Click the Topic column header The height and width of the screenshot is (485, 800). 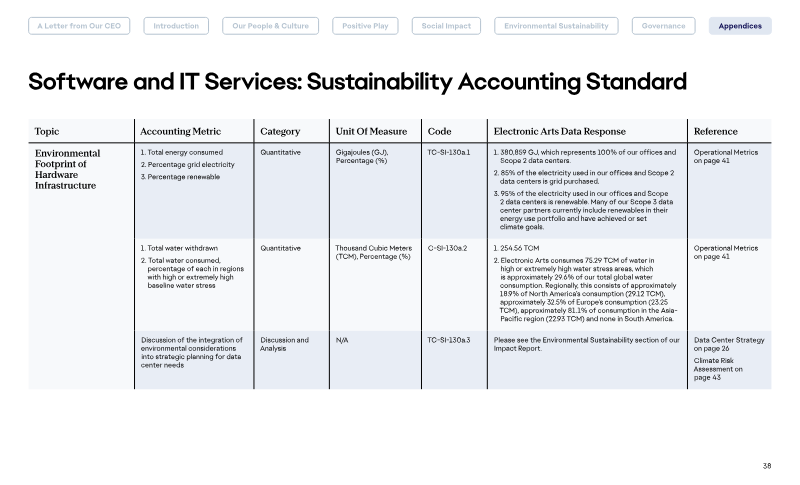47,132
